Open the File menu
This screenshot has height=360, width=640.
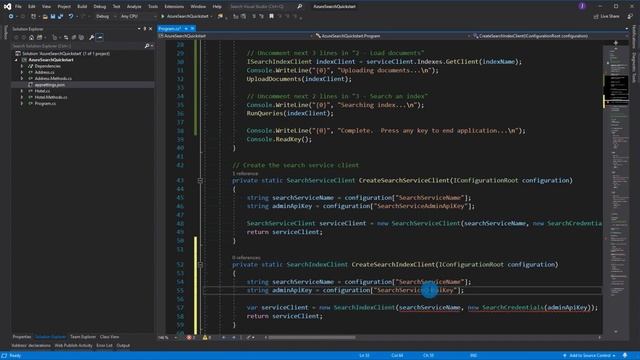(x=18, y=7)
